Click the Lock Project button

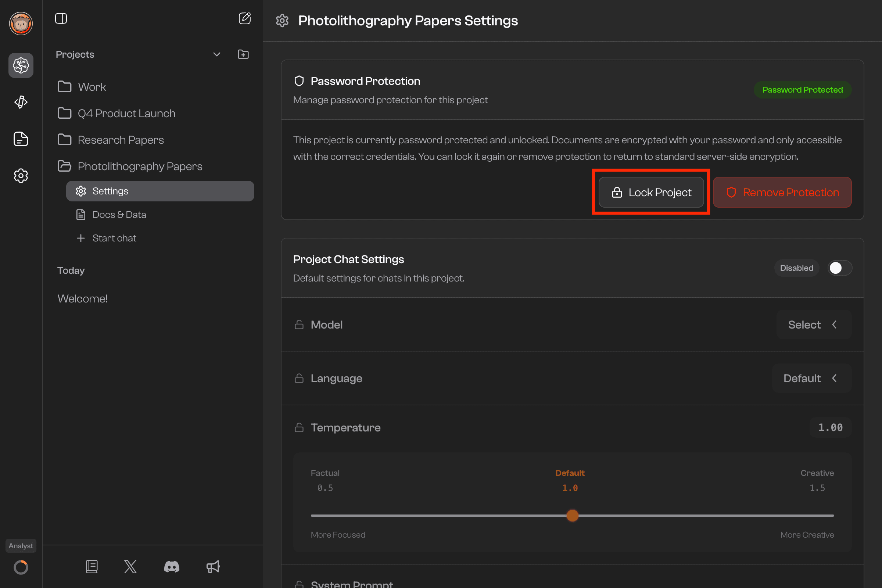651,192
